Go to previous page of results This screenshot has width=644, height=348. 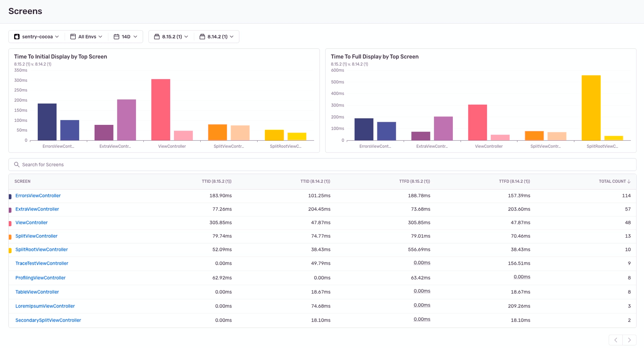click(x=615, y=340)
